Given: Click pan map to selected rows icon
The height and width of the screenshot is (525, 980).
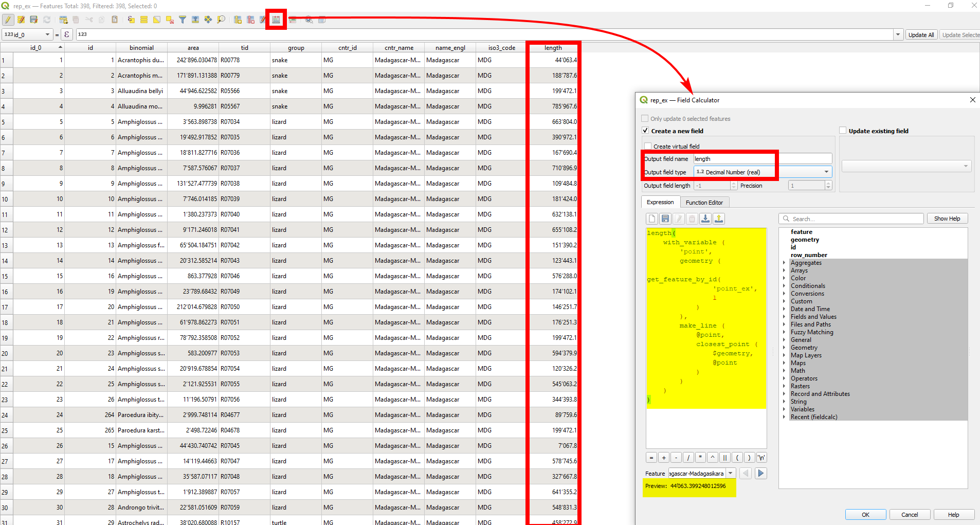Looking at the screenshot, I should 208,20.
